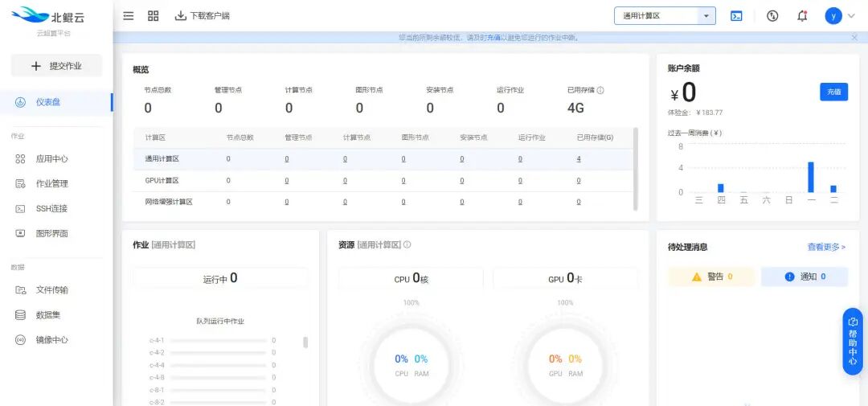Select the GPU计算区 table row
The height and width of the screenshot is (406, 868).
pyautogui.click(x=383, y=181)
